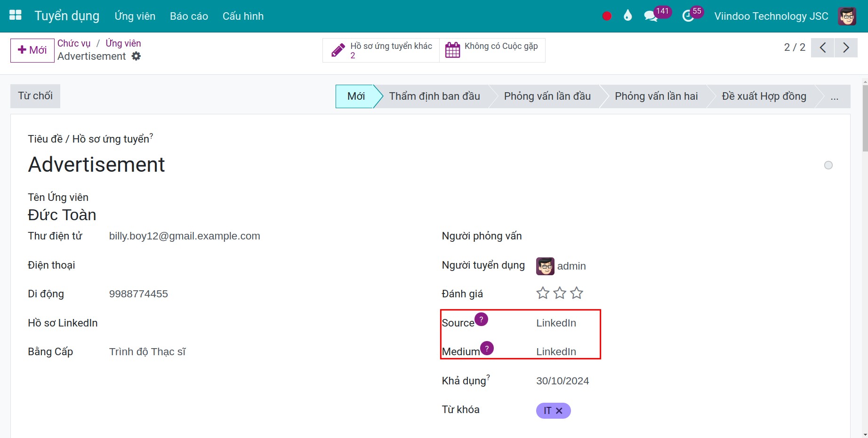
Task: Open the user avatar menu
Action: tap(847, 16)
